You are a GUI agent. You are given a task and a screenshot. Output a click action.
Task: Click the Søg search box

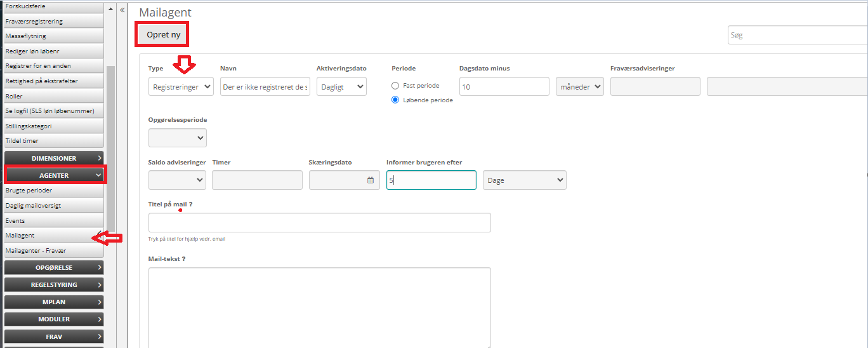click(797, 36)
